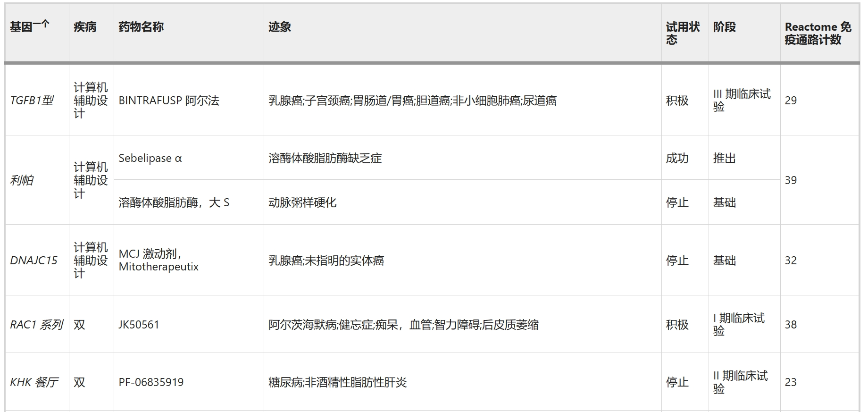Click the 利帕 gene cell
868x412 pixels.
pos(22,180)
